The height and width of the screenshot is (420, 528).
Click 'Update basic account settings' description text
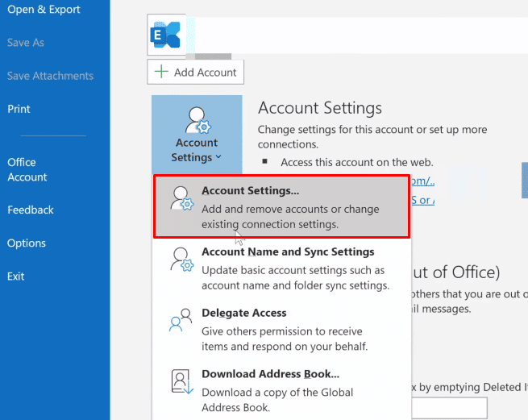click(295, 278)
